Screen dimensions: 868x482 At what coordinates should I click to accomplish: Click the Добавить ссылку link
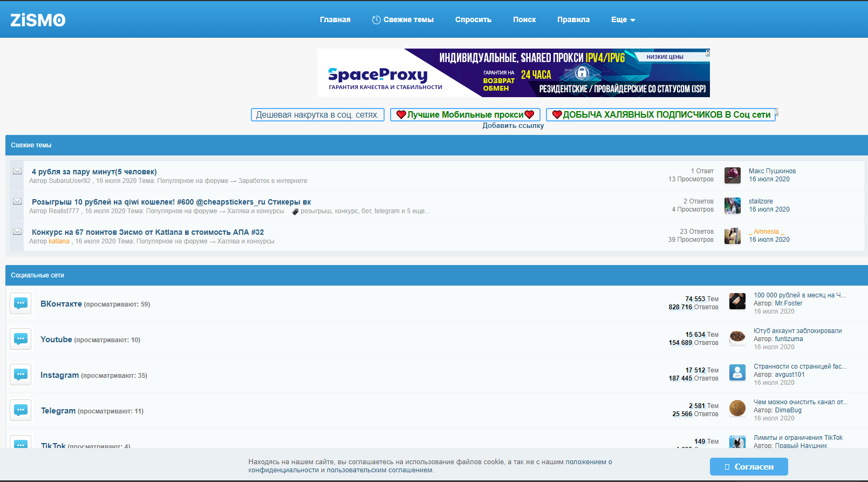513,126
